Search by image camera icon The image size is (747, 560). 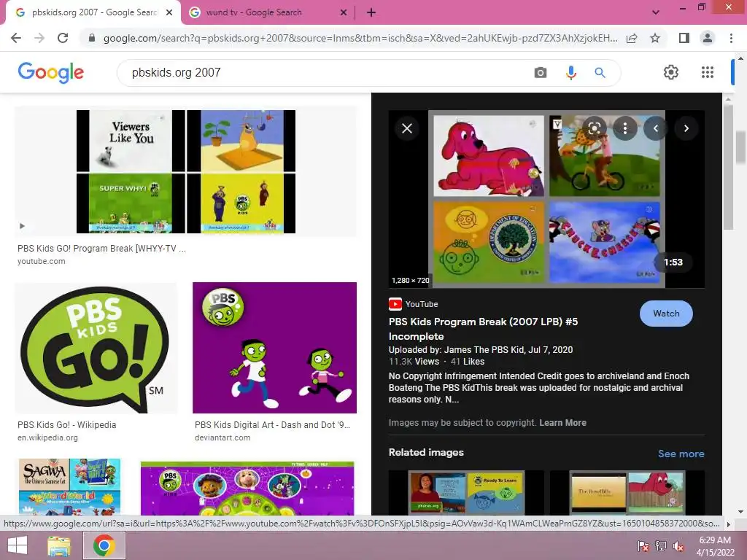pyautogui.click(x=541, y=73)
